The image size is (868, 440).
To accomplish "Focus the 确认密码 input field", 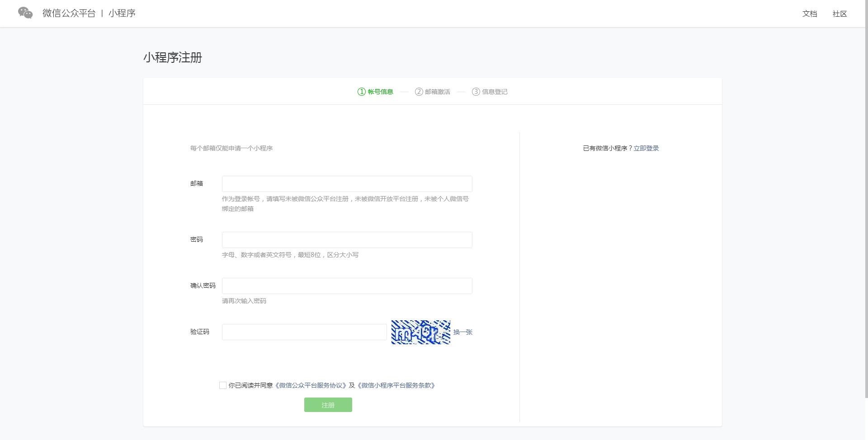I will tap(347, 286).
